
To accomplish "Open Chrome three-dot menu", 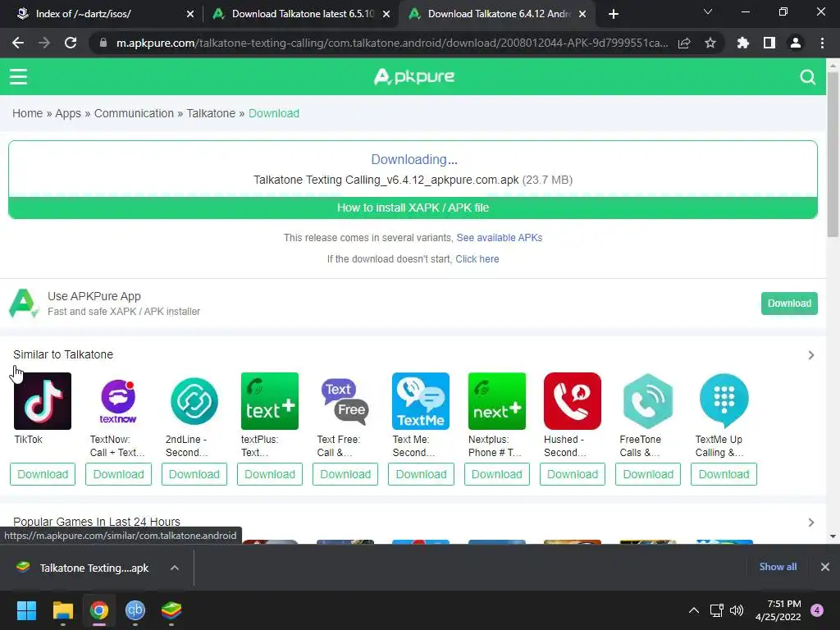I will click(822, 43).
